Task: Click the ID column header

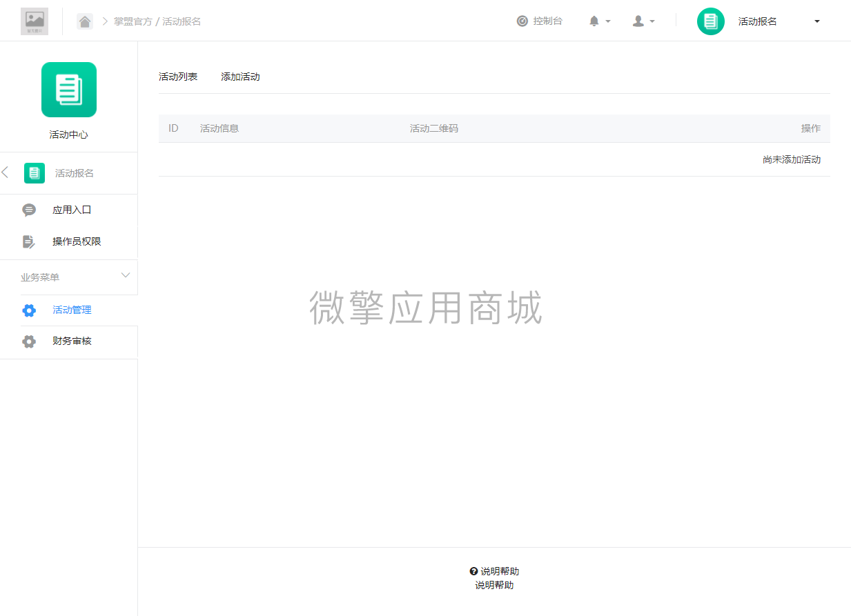Action: (173, 128)
